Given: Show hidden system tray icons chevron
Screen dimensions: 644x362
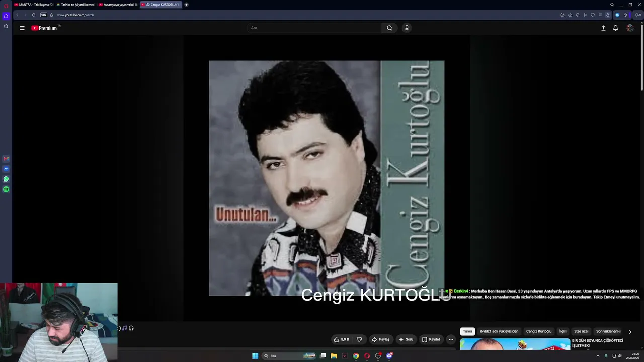Looking at the screenshot, I should pos(598,356).
